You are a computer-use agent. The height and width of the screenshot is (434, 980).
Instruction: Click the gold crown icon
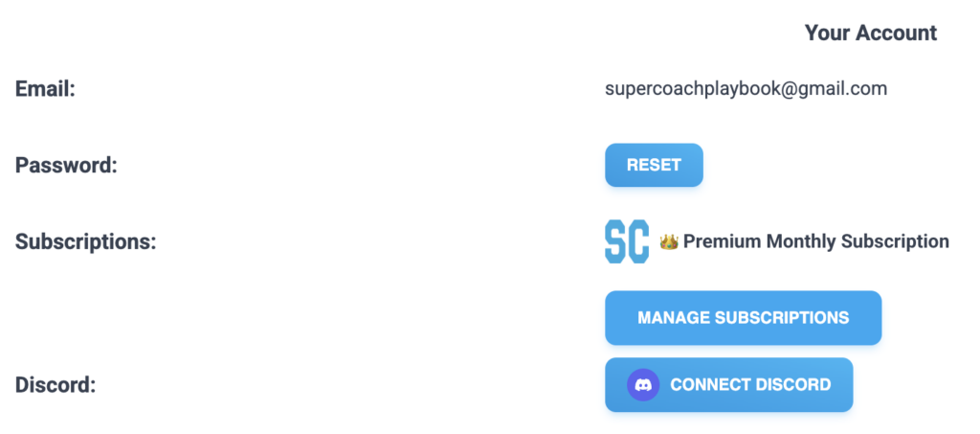click(x=669, y=242)
